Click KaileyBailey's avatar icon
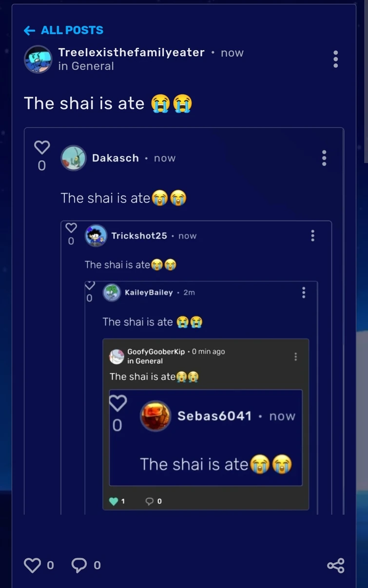This screenshot has height=588, width=368. pos(112,292)
